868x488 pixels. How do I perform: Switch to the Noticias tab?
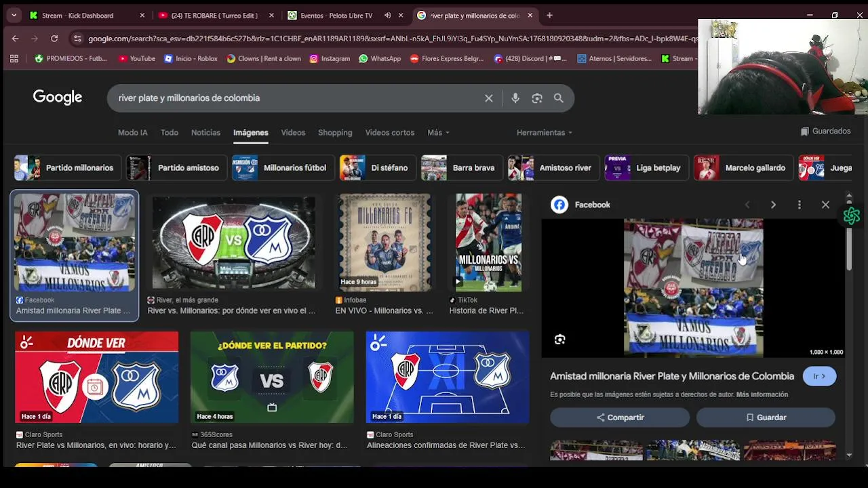coord(205,133)
